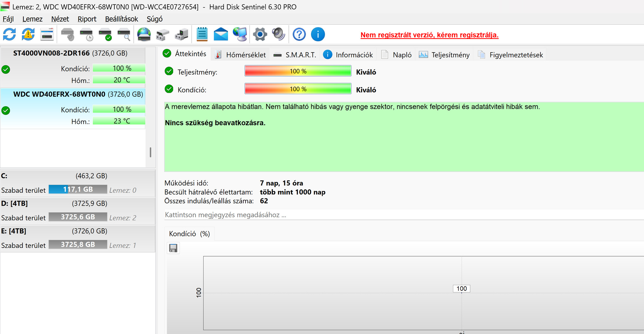644x334 pixels.
Task: Click the disk with green checkmark icon
Action: (x=105, y=34)
